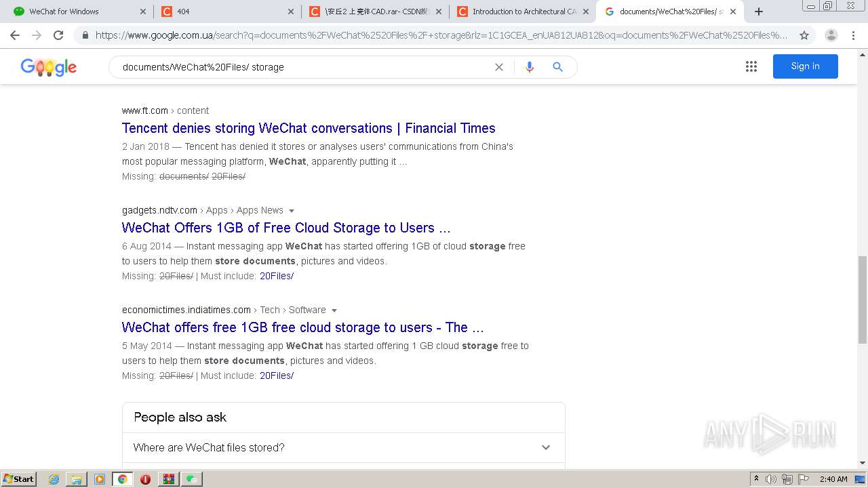Open a new browser tab

[x=759, y=12]
